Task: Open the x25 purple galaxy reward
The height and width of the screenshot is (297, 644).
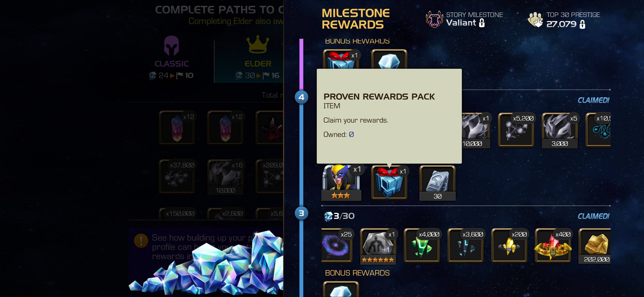Action: point(337,245)
